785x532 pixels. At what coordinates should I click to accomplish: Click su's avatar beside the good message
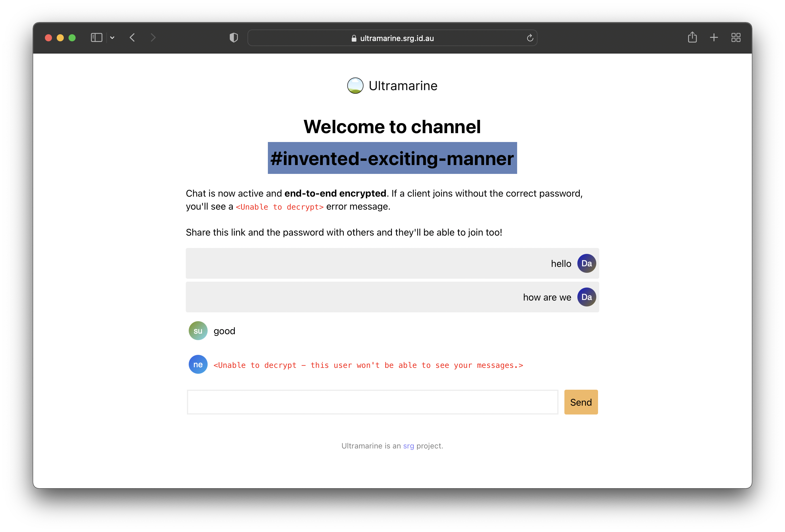click(x=198, y=331)
